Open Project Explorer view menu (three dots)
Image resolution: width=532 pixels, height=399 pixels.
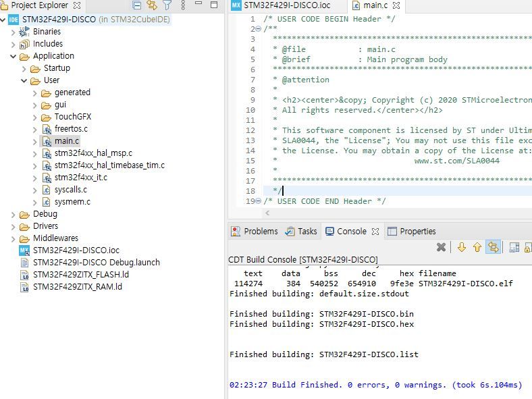[x=183, y=5]
